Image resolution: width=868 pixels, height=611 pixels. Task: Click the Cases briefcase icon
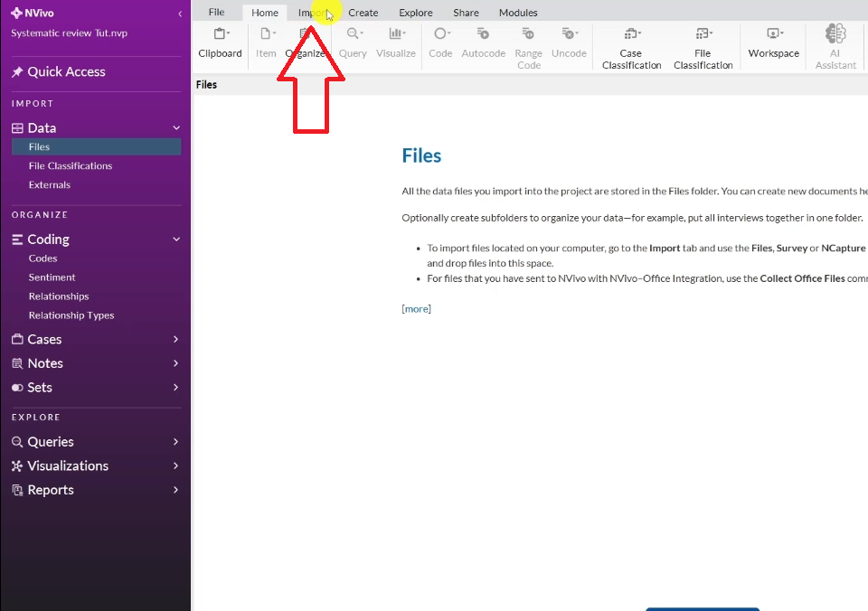(x=18, y=339)
